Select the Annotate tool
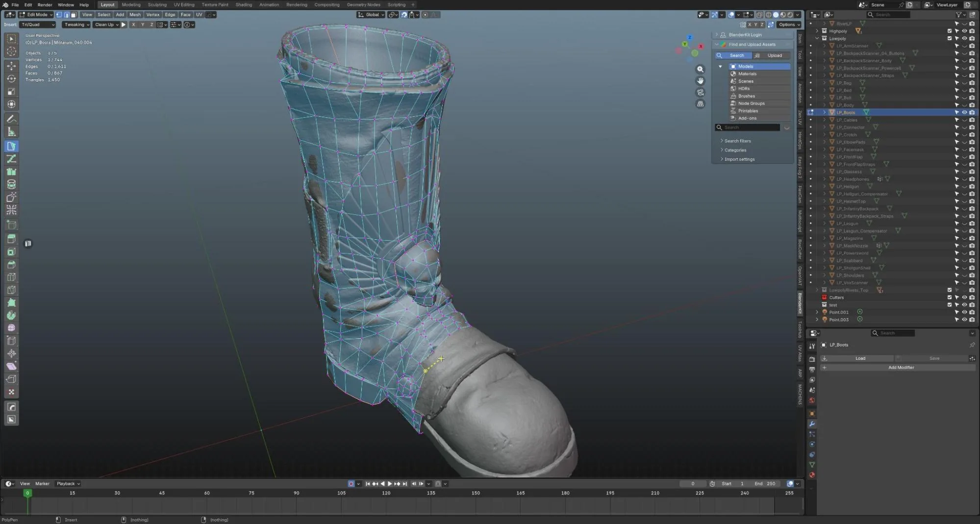Viewport: 980px width, 524px height. [x=11, y=119]
